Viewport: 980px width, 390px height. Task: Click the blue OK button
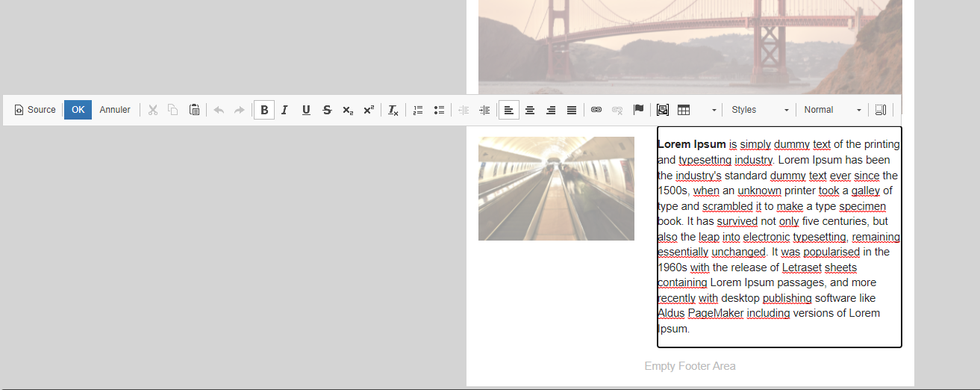click(78, 110)
